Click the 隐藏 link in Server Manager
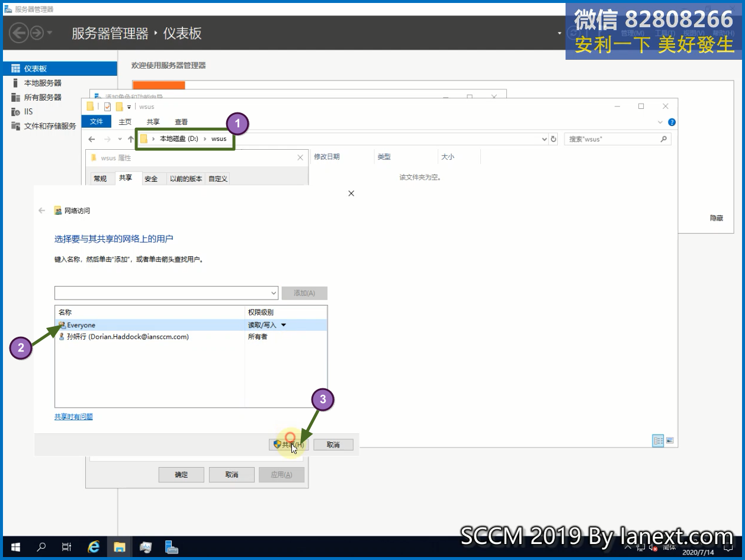Image resolution: width=745 pixels, height=560 pixels. click(716, 218)
